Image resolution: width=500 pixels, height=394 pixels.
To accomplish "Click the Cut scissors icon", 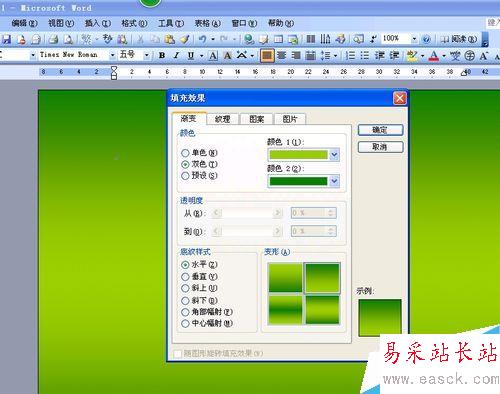I will pos(140,39).
